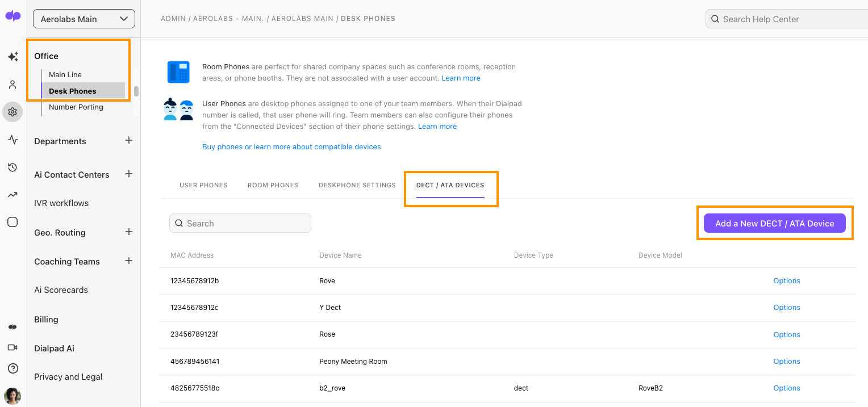Viewport: 868px width, 407px height.
Task: Open the Ai sparkle icon in sidebar
Action: click(x=12, y=57)
